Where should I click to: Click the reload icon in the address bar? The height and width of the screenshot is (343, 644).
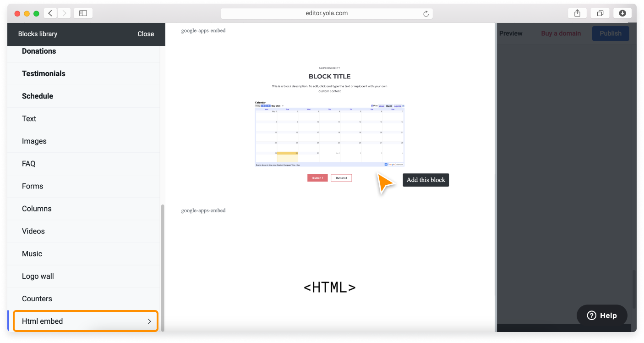coord(425,13)
